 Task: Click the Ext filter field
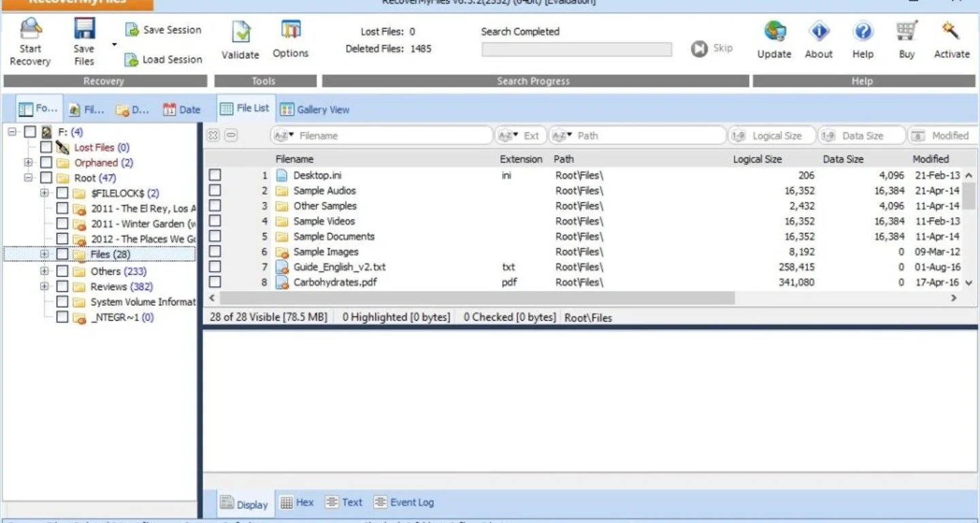click(521, 136)
